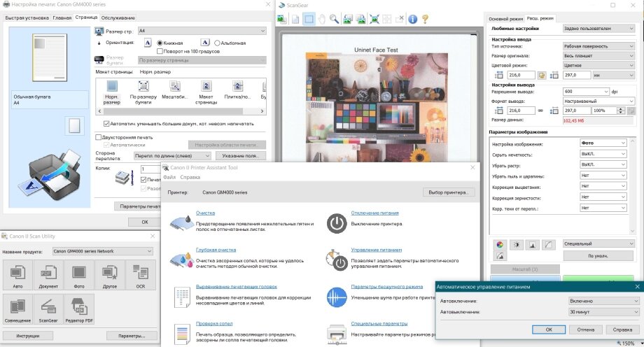644x347 pixels.
Task: Open 'Настройка изображения' Фото dropdown
Action: point(603,143)
